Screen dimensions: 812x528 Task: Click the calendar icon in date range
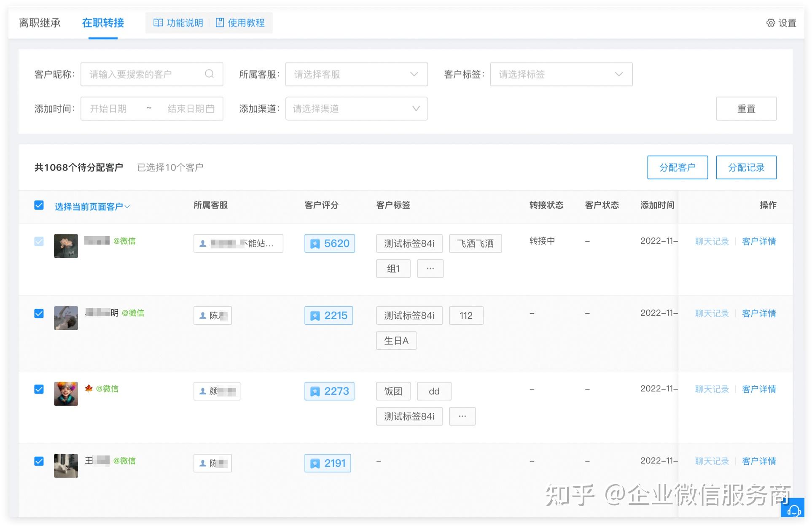click(210, 109)
